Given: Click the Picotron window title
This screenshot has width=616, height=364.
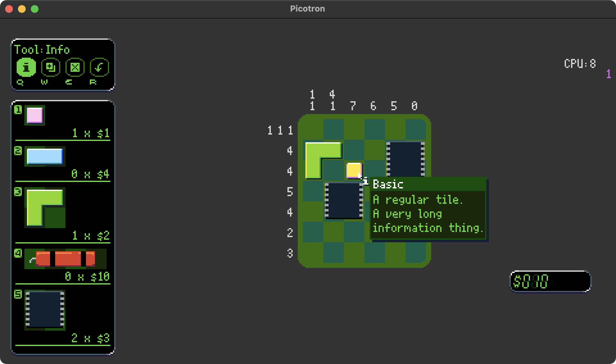Looking at the screenshot, I should tap(307, 9).
